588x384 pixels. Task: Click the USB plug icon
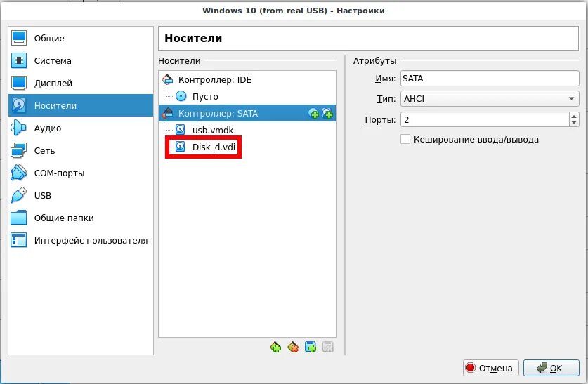19,196
